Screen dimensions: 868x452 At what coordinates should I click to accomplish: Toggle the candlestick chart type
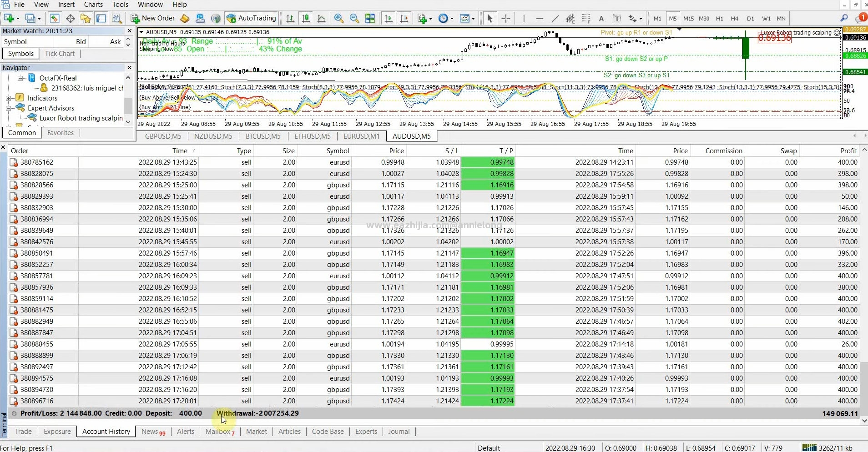click(x=306, y=19)
